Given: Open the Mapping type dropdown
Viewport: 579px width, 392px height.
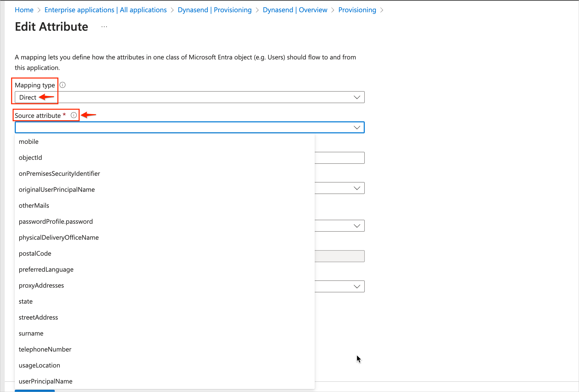Looking at the screenshot, I should 357,97.
